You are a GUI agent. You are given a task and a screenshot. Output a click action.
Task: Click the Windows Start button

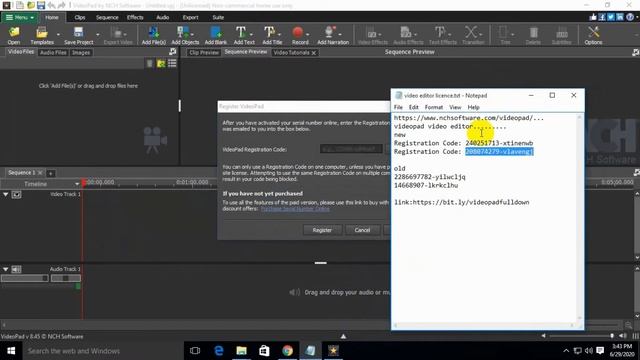[x=11, y=351]
